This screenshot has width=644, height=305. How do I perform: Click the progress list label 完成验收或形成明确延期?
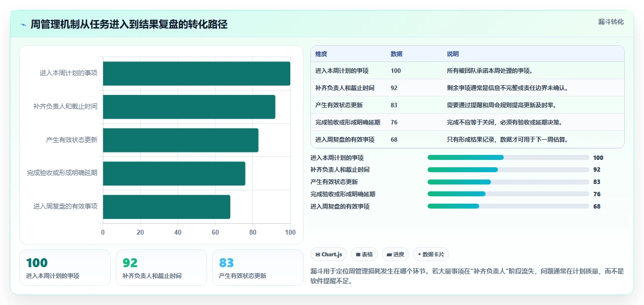pyautogui.click(x=343, y=194)
